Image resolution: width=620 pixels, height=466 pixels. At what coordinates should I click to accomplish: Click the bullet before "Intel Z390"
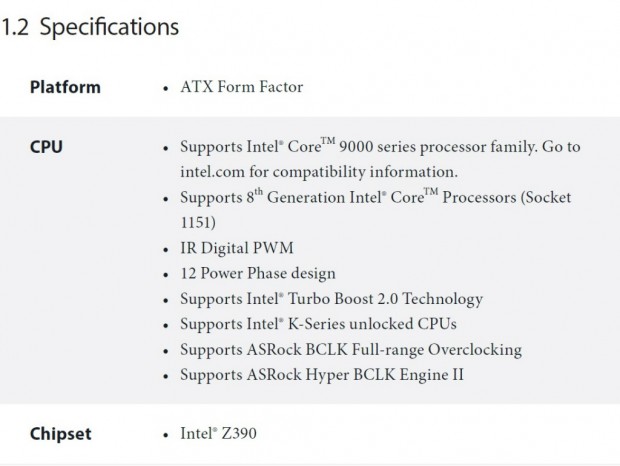[165, 435]
